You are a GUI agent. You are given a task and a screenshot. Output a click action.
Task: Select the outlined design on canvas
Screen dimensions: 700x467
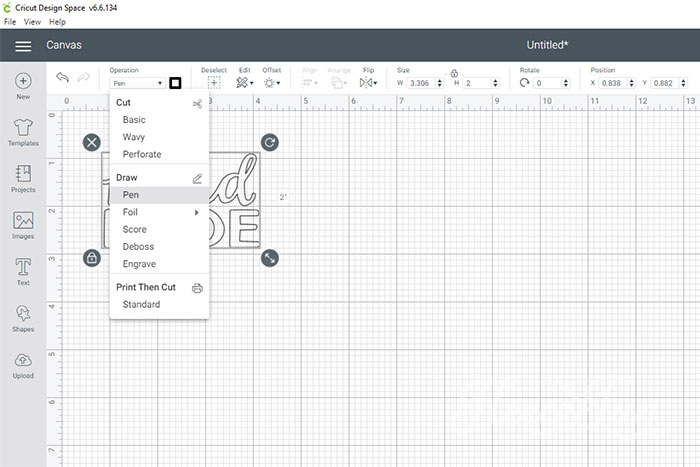coord(234,200)
